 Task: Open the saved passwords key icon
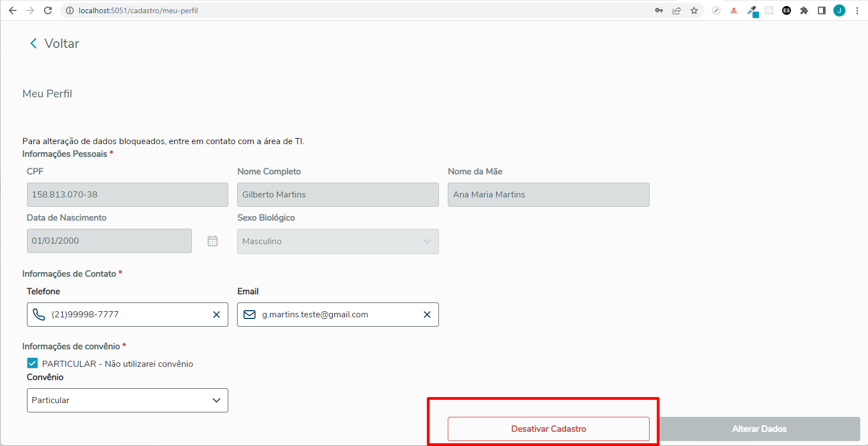coord(659,10)
